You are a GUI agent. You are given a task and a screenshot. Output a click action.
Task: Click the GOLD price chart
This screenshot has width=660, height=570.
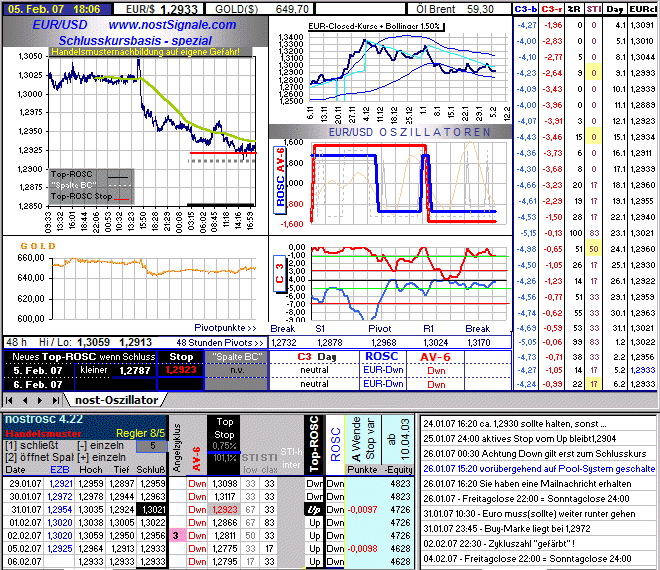click(154, 288)
